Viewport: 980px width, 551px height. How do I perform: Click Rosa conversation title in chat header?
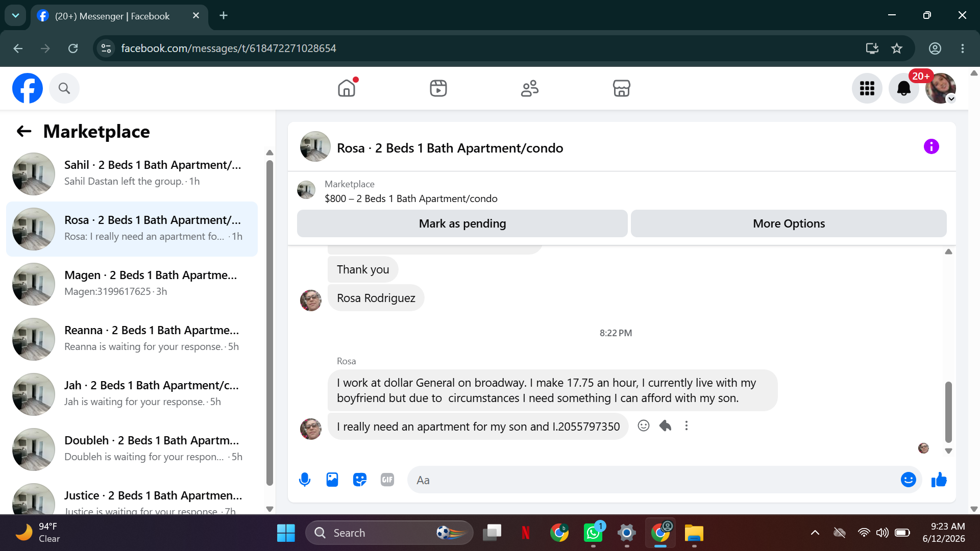[x=450, y=148]
